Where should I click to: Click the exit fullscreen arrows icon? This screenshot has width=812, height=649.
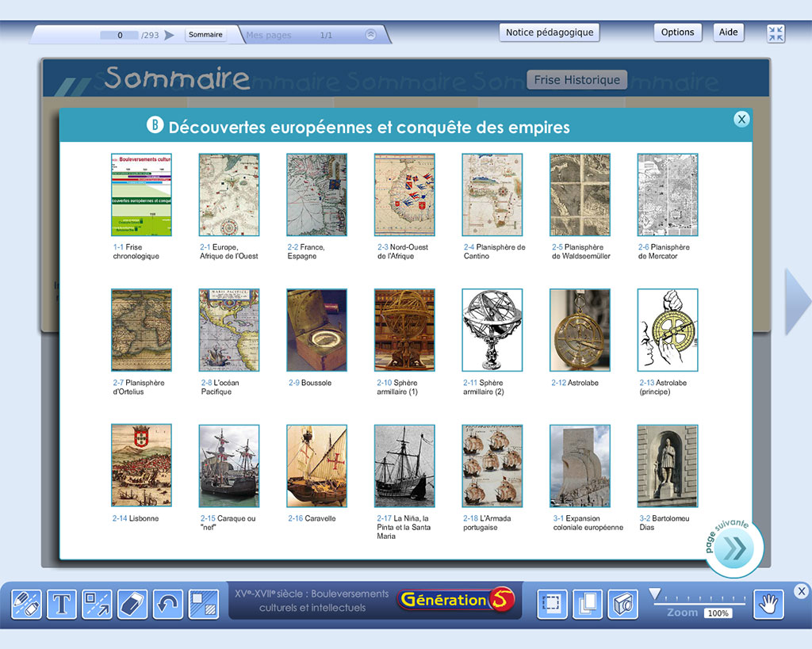pos(776,33)
